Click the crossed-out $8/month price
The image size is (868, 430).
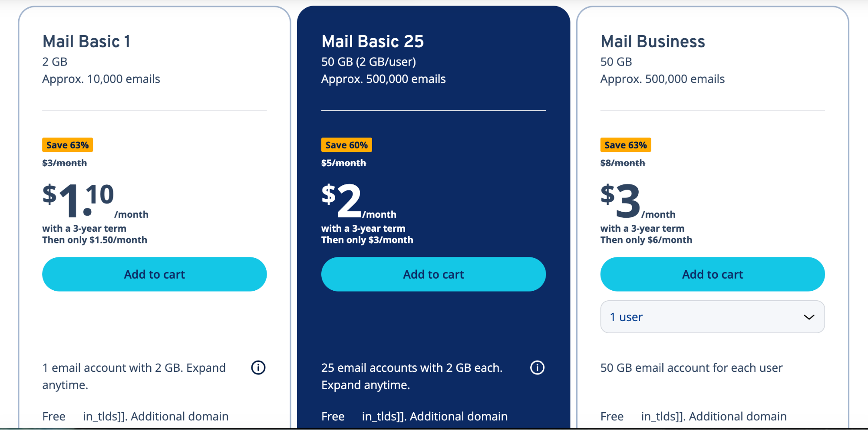coord(622,163)
